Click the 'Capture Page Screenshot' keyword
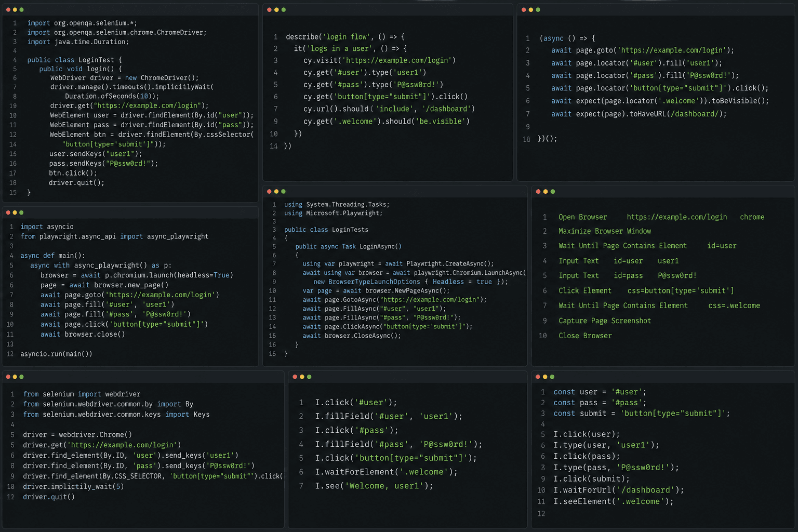The image size is (798, 532). click(x=605, y=321)
